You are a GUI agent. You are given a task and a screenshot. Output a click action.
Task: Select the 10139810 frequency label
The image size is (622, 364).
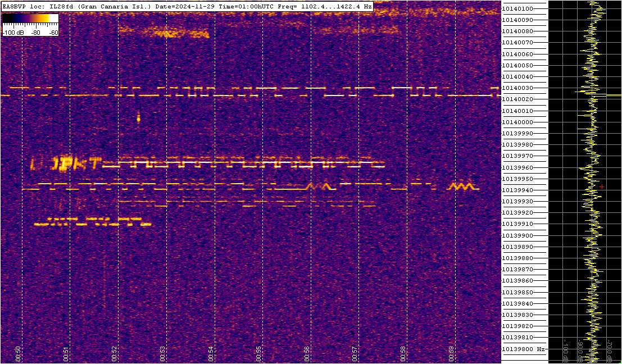point(516,338)
